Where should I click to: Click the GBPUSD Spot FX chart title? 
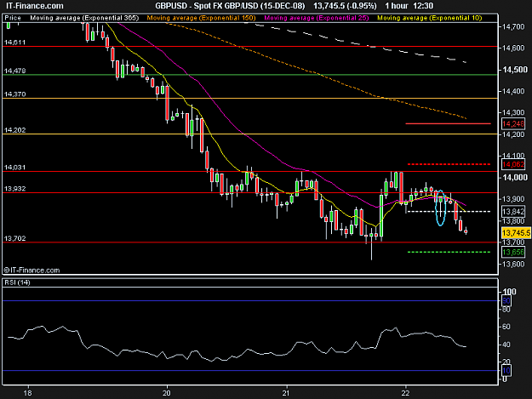click(230, 6)
